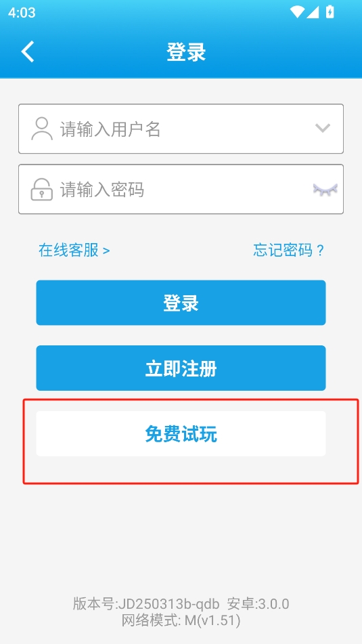Tap the 4:03 clock in status bar

coord(22,13)
